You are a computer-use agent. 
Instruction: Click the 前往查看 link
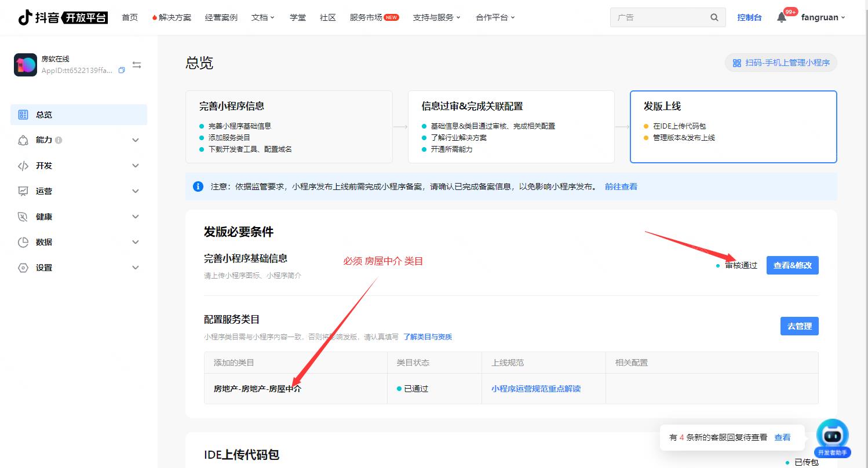click(x=621, y=187)
